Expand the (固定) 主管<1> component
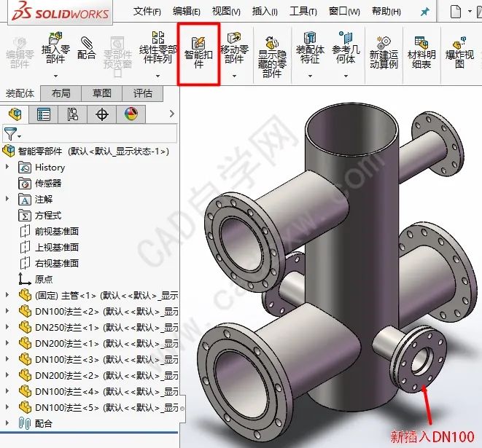The height and width of the screenshot is (448, 482). 7,295
